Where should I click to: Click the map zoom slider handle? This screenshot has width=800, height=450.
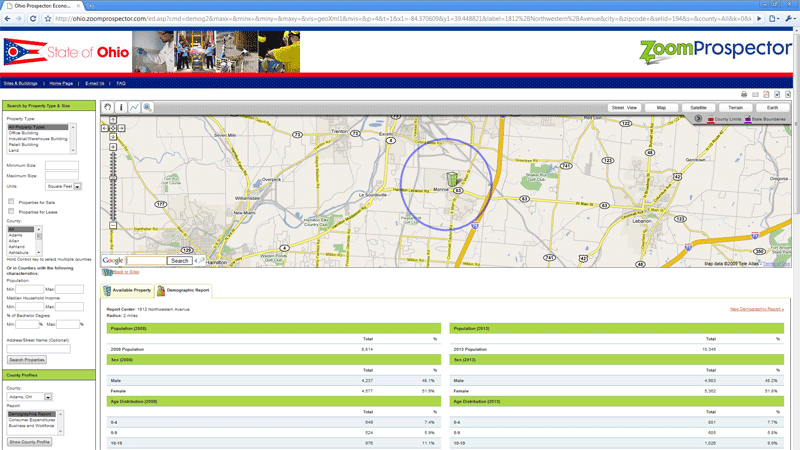(x=113, y=178)
